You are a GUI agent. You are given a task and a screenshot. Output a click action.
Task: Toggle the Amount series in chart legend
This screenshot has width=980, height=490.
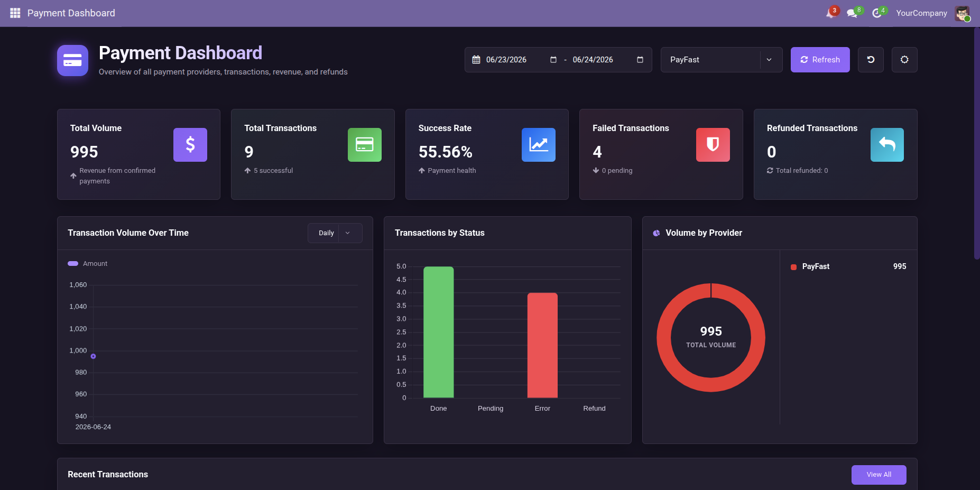[x=88, y=263]
